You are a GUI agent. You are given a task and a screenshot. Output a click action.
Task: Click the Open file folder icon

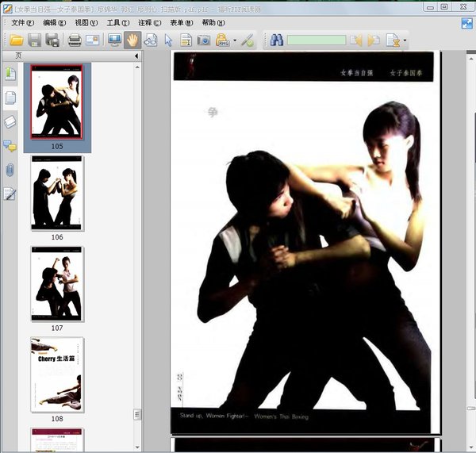click(x=16, y=40)
